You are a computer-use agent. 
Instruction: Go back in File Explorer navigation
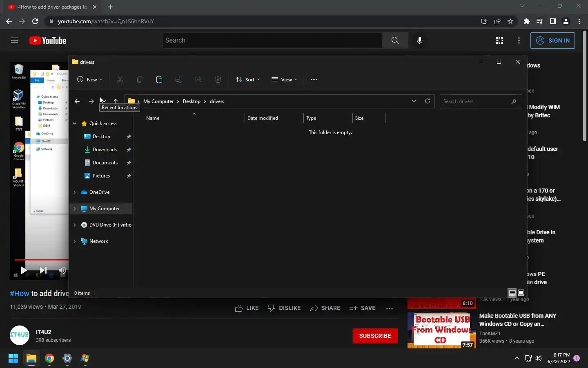click(77, 101)
